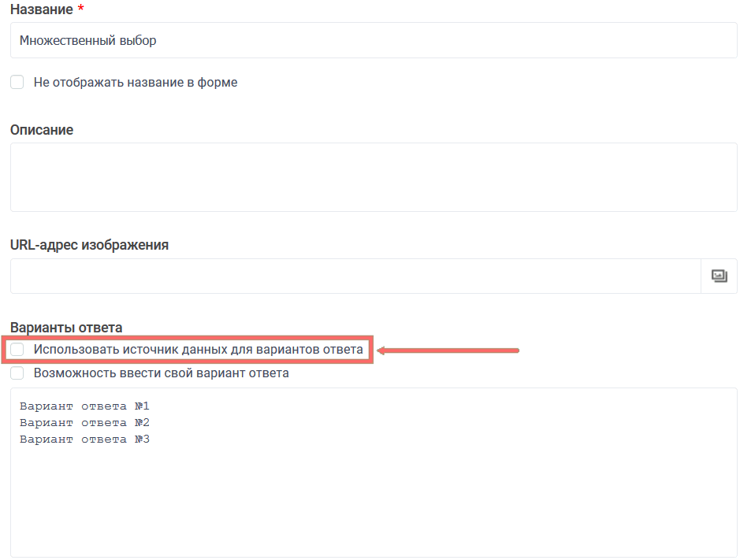This screenshot has width=740, height=560.
Task: Check the 'Возможность ввести свой вариант ответа' box
Action: coord(17,373)
